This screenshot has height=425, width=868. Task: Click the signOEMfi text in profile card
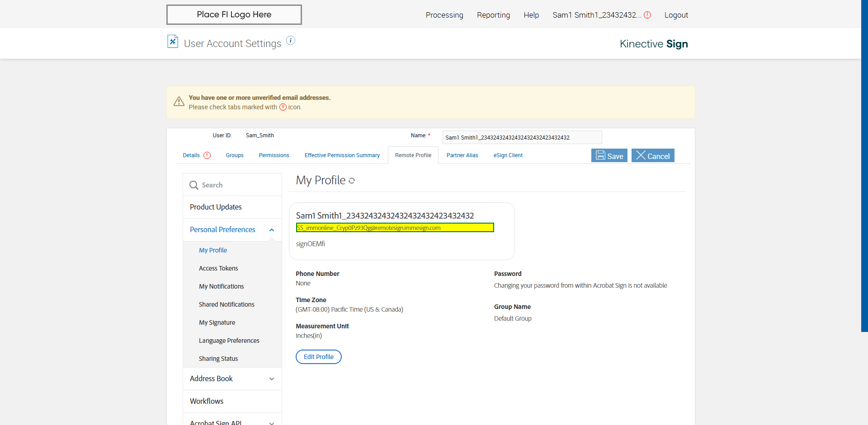tap(311, 244)
